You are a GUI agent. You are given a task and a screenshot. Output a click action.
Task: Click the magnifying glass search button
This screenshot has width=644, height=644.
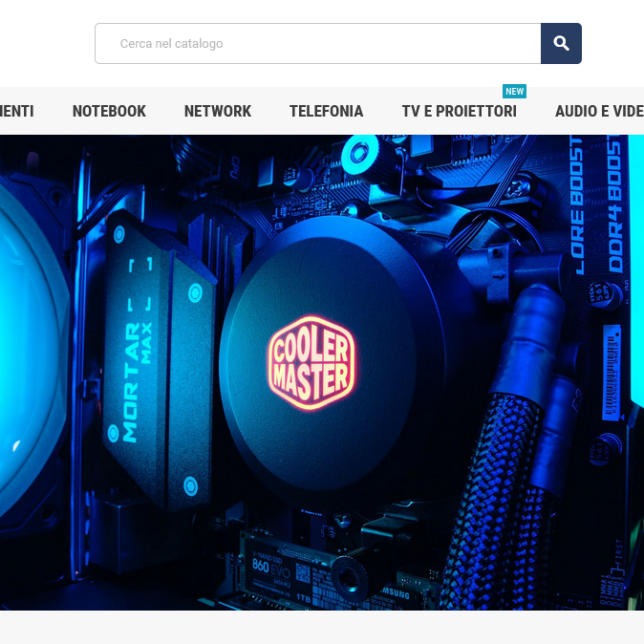click(561, 44)
